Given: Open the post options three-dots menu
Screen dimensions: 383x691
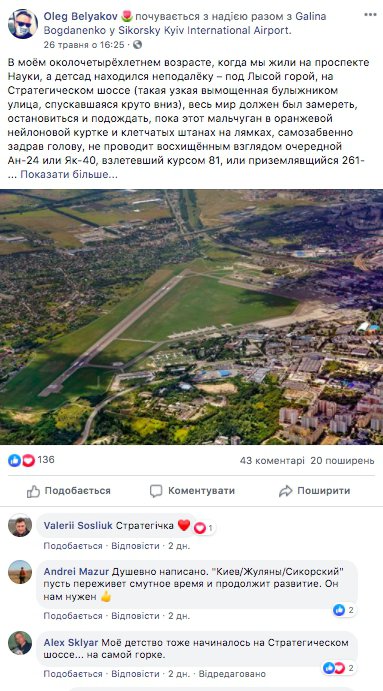Looking at the screenshot, I should click(x=370, y=15).
